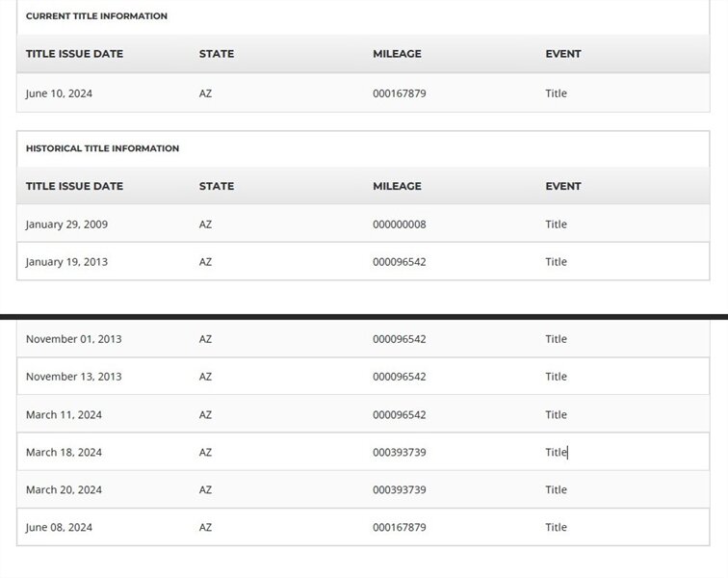Screen dimensions: 728x578
Task: Click mileage 000096542 in the March 11 row
Action: point(399,415)
